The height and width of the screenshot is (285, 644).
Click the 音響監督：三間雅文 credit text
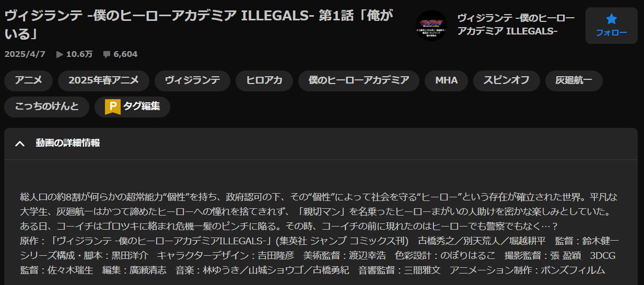[x=400, y=270]
